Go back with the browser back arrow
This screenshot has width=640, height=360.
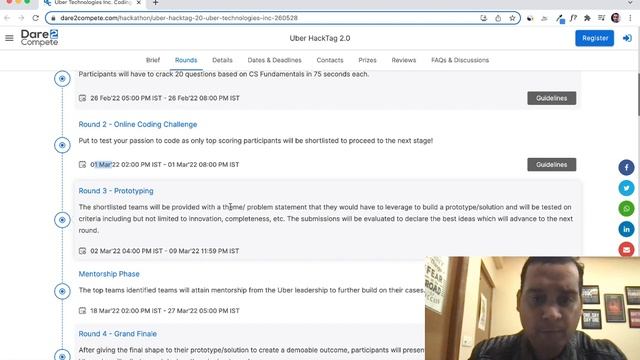(x=7, y=18)
